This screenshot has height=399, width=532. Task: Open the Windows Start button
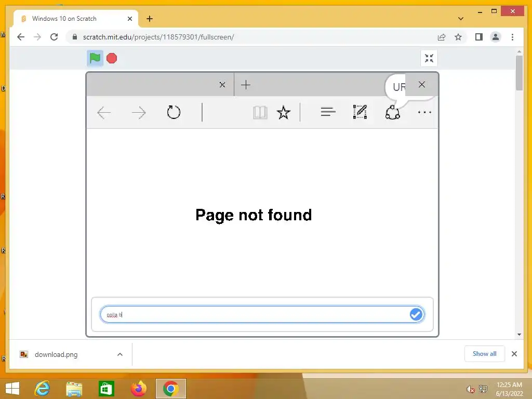coord(12,389)
